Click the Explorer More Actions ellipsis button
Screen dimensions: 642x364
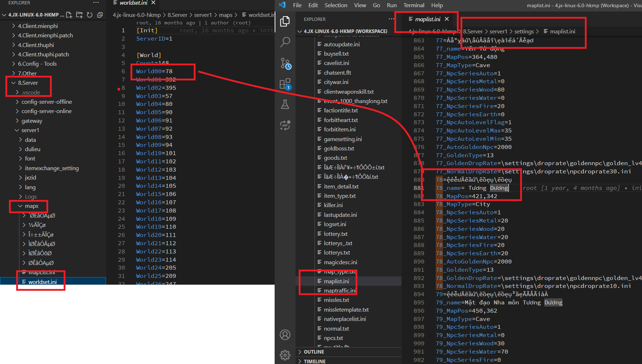coord(96,3)
